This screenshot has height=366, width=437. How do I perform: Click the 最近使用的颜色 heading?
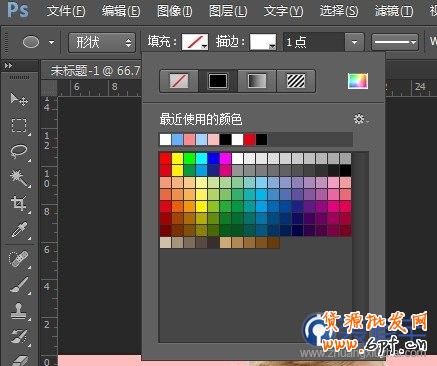(201, 119)
